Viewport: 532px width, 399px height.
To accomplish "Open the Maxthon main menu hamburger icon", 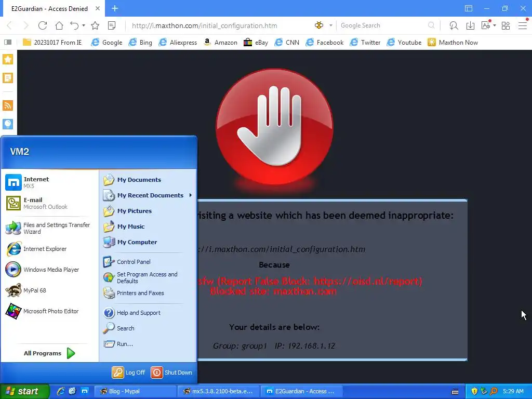I will coord(523,25).
